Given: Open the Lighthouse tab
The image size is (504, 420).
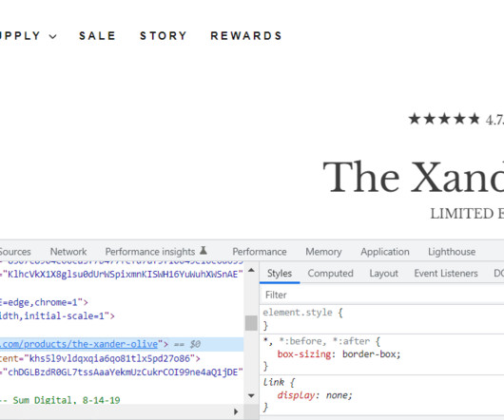Looking at the screenshot, I should 452,252.
